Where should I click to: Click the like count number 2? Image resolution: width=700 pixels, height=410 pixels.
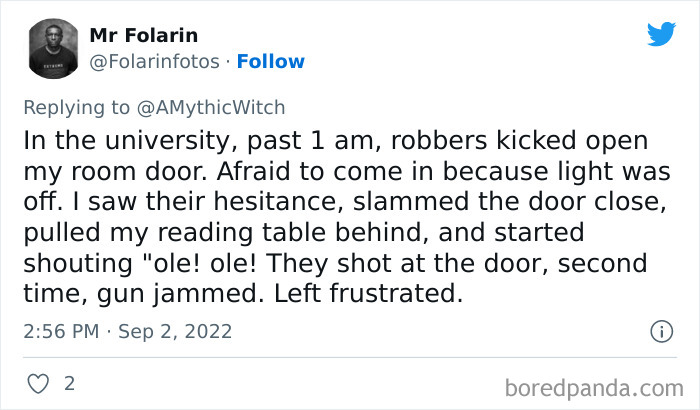coord(69,383)
